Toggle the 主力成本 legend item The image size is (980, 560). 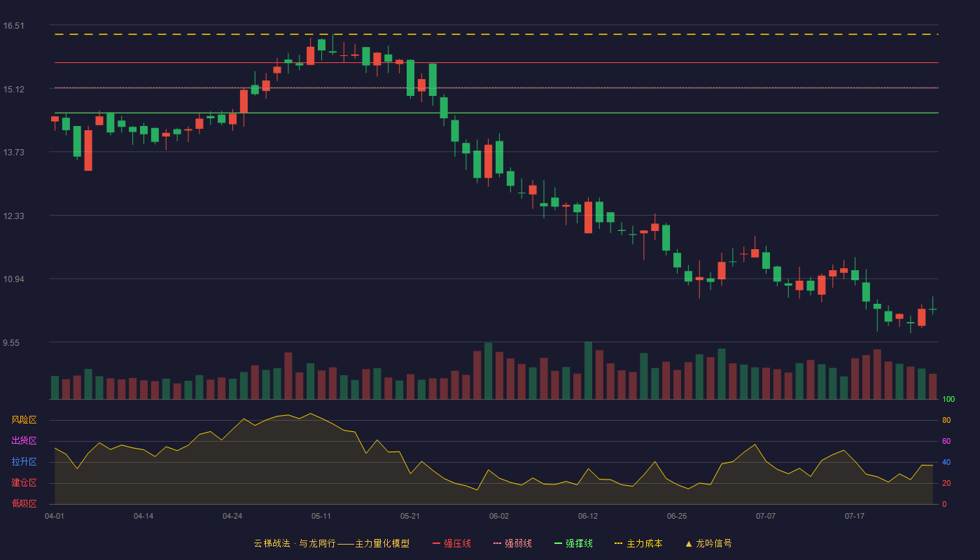638,543
